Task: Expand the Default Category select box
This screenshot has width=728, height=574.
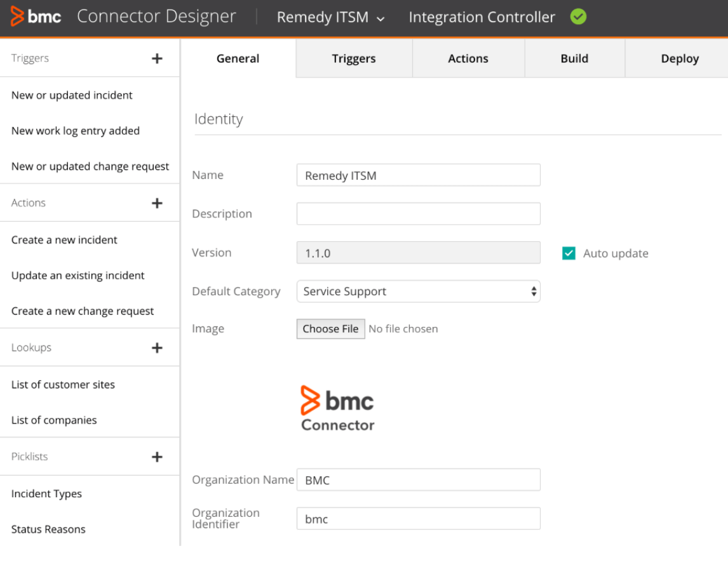Action: 418,291
